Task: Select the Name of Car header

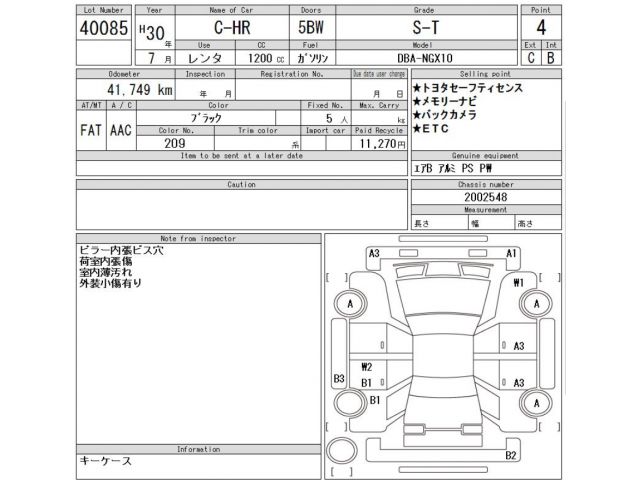Action: click(231, 10)
